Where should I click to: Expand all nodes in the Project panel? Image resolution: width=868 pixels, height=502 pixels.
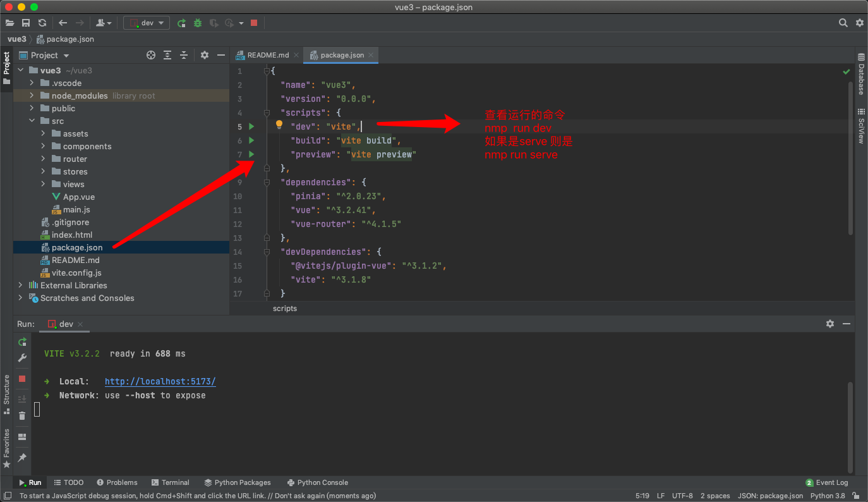click(x=167, y=55)
